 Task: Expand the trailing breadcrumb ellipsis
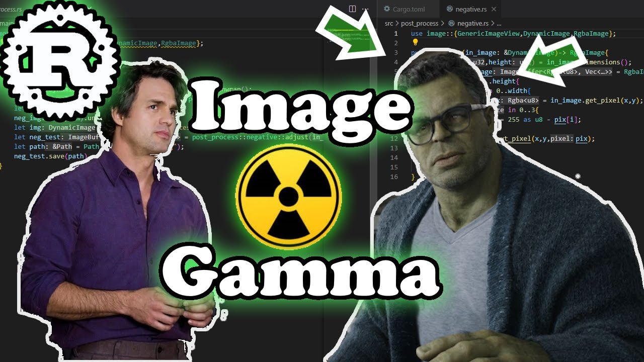point(499,24)
